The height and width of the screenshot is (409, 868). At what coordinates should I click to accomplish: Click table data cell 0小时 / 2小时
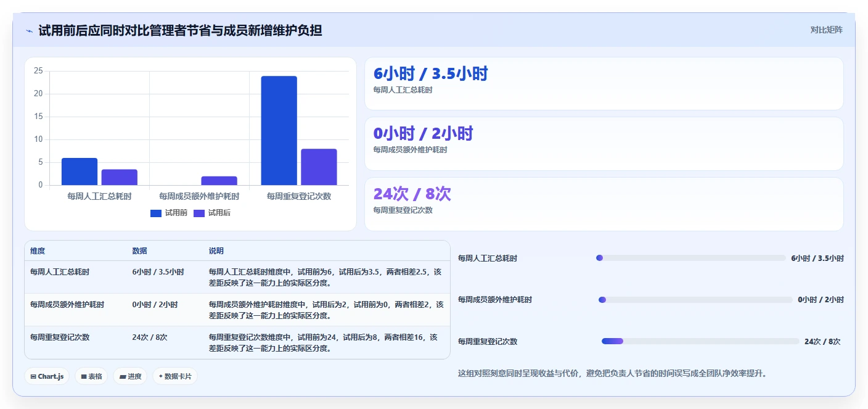point(155,305)
